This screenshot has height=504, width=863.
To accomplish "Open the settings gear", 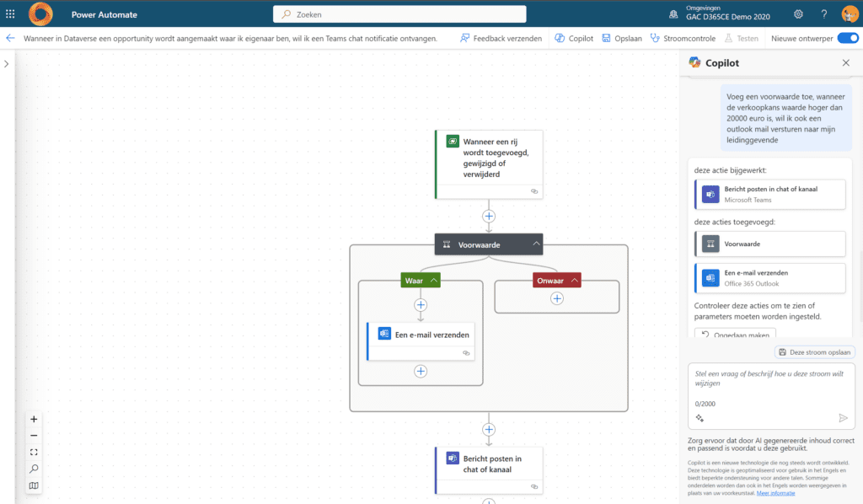I will (798, 14).
